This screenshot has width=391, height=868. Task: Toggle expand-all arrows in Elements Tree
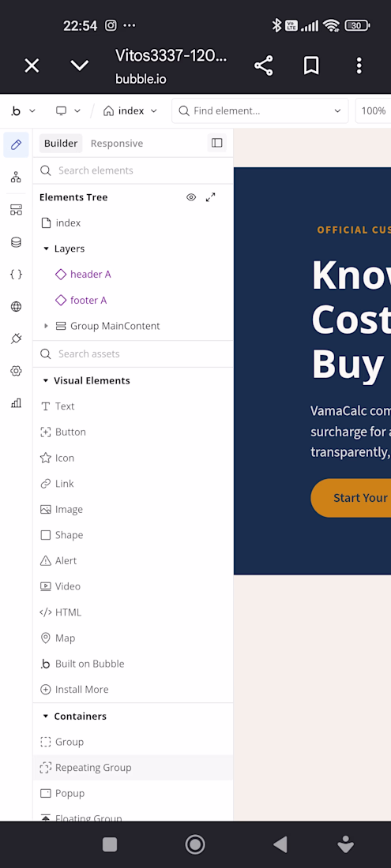tap(210, 197)
